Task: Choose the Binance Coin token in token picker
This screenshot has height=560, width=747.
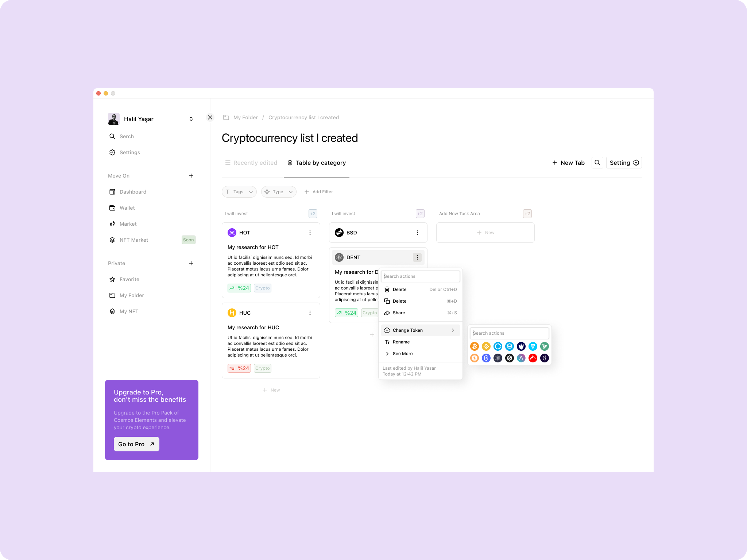Action: (486, 346)
